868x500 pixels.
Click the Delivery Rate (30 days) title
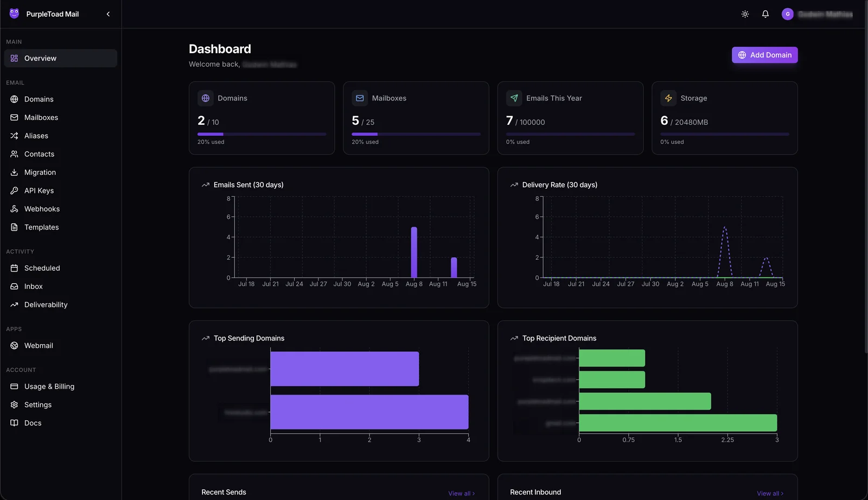click(x=560, y=185)
